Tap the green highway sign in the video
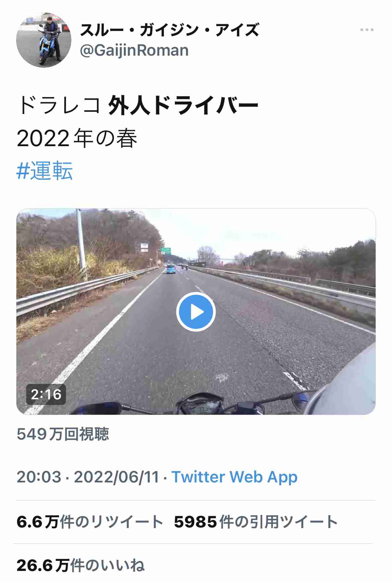392x582 pixels. (166, 251)
